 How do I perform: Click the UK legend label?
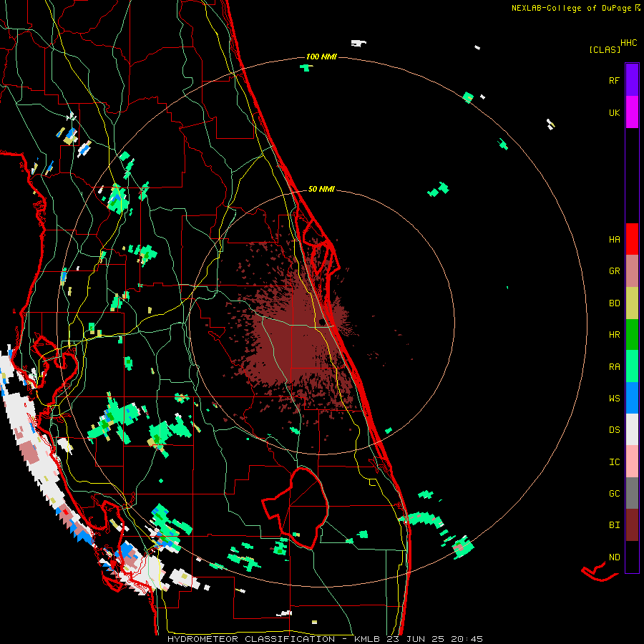tap(614, 112)
